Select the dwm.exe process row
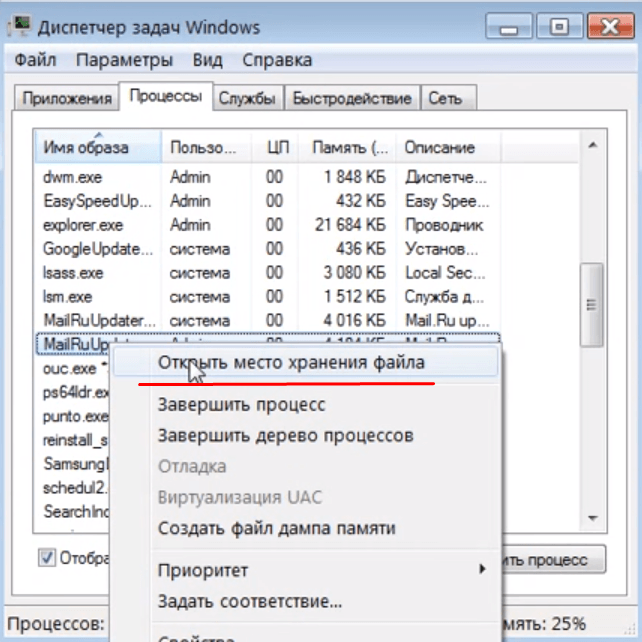The height and width of the screenshot is (642, 642). [x=267, y=177]
